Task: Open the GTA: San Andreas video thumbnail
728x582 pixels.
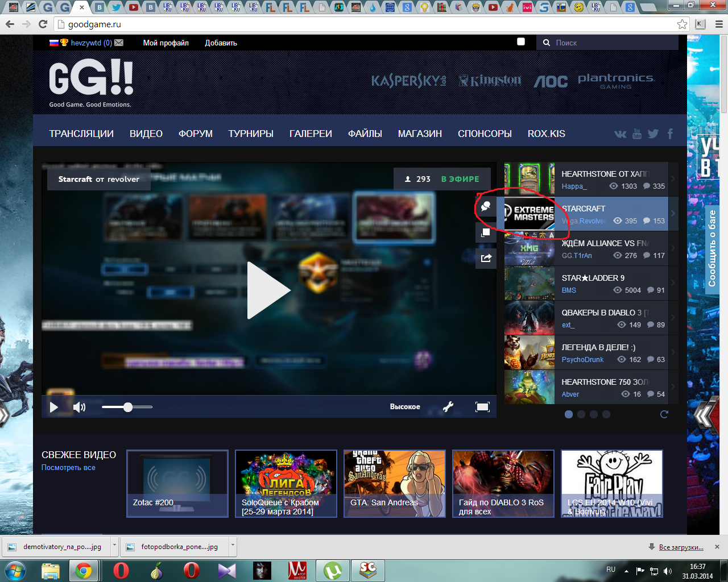Action: point(394,484)
